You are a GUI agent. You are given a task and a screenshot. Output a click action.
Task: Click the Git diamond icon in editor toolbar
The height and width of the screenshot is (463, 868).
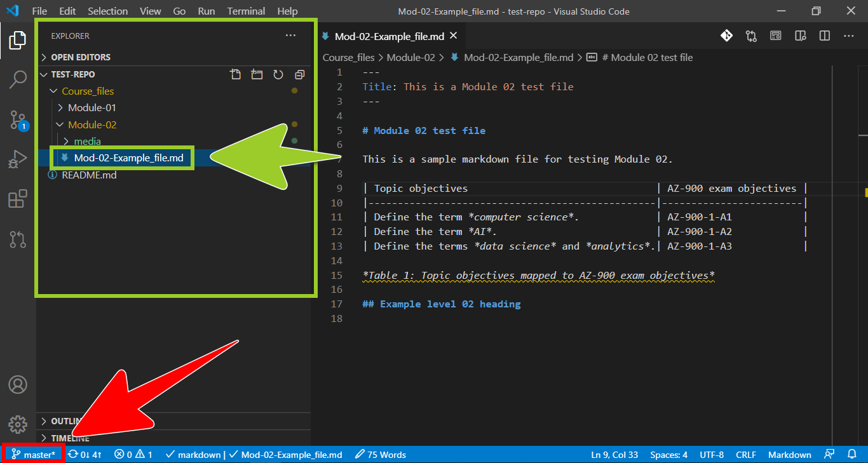point(726,36)
